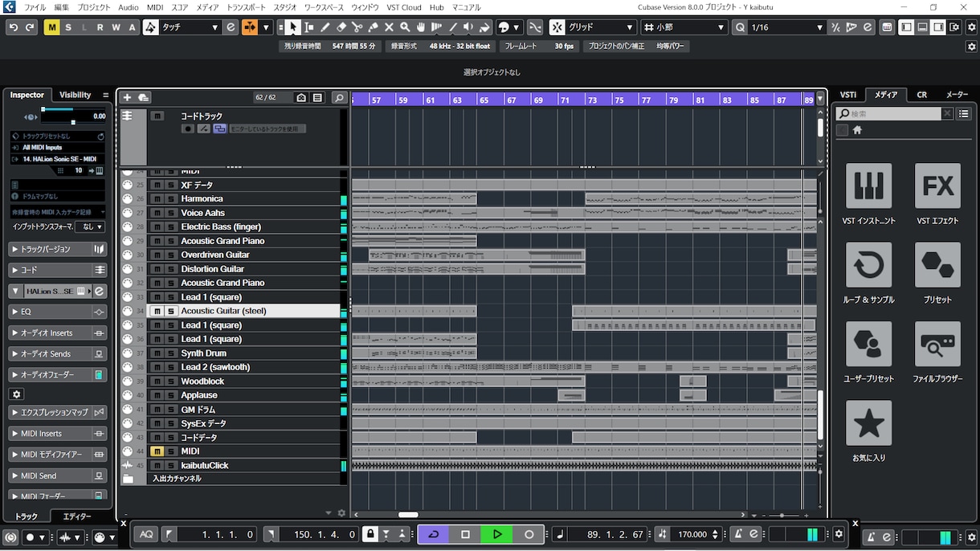980x551 pixels.
Task: Click the Home icon in media rack
Action: click(857, 130)
